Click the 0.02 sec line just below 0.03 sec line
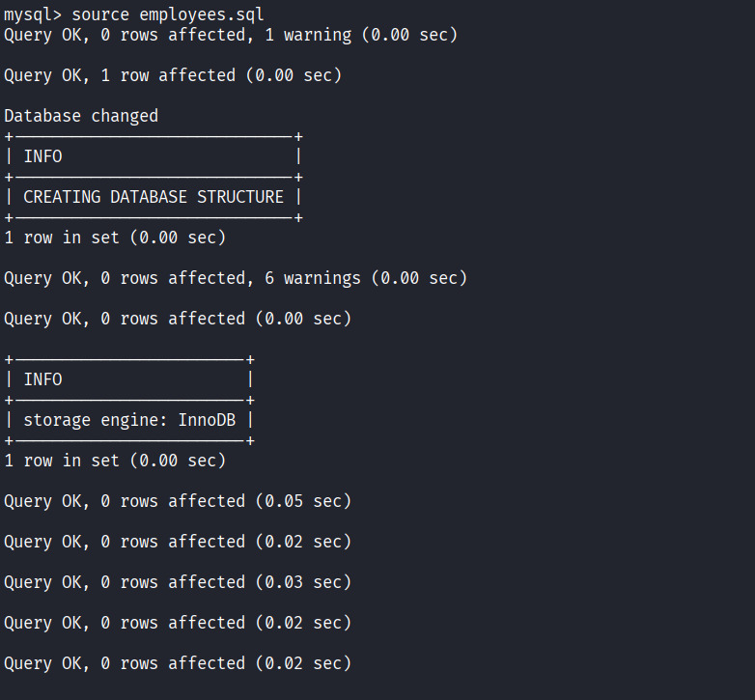Screen dimensions: 755x700 (x=178, y=623)
